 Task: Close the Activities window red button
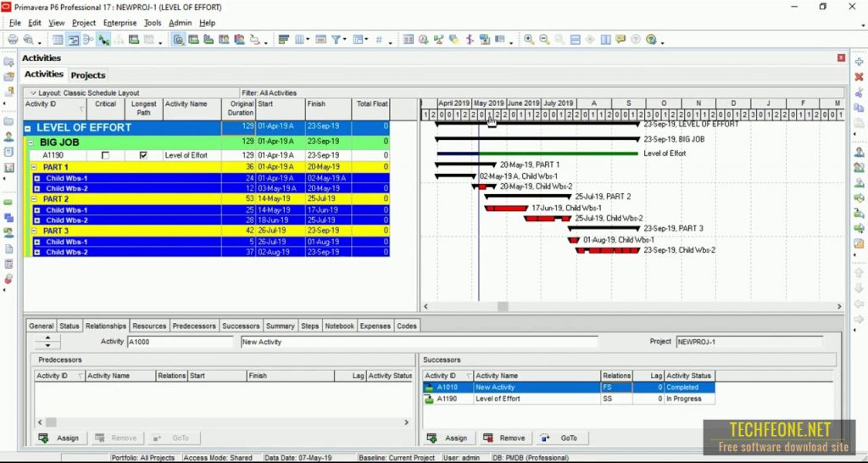(x=842, y=58)
